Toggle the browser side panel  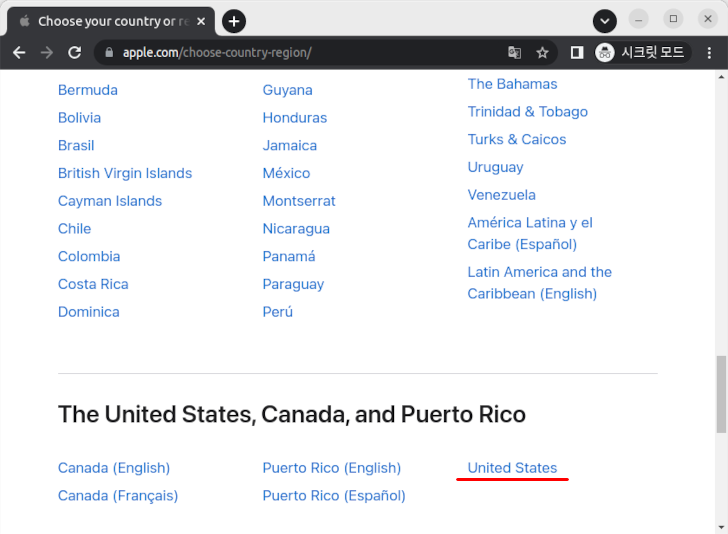(577, 52)
